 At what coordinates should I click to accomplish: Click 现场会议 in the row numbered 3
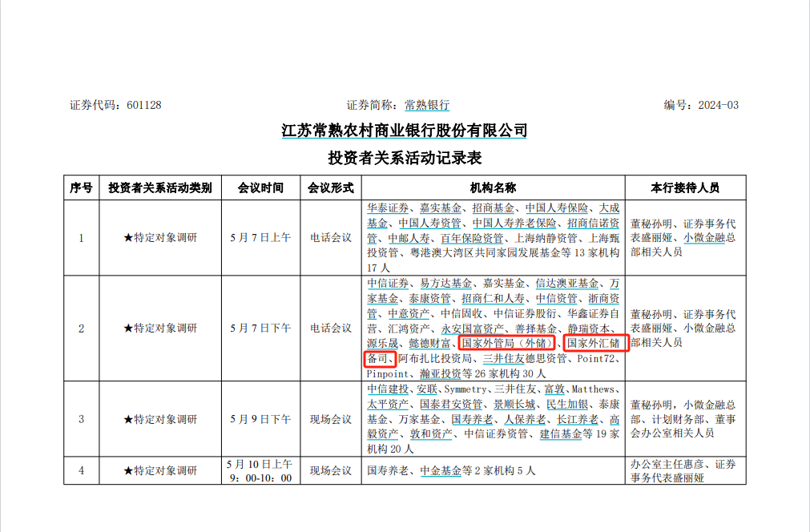point(331,419)
